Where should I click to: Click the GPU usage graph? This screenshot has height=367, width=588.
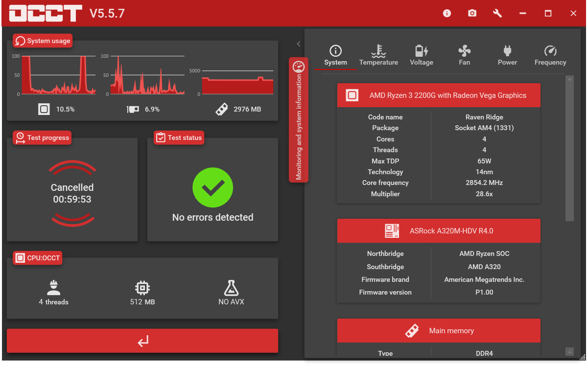(147, 75)
